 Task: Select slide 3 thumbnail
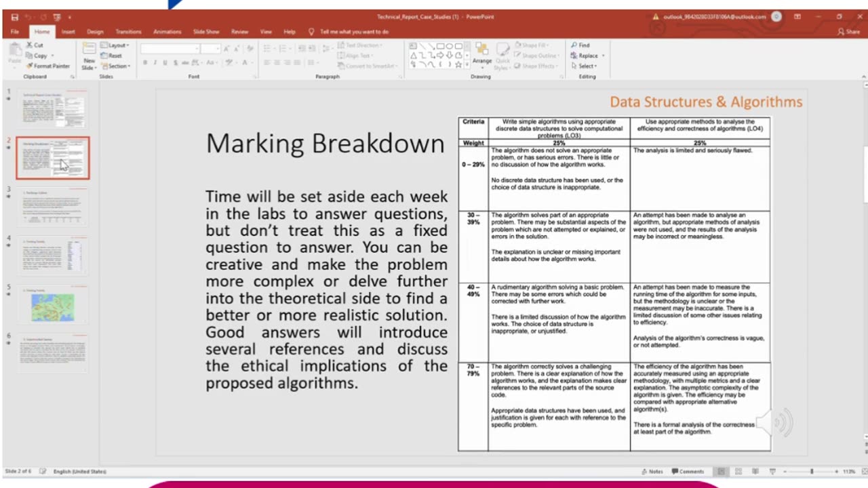point(53,207)
